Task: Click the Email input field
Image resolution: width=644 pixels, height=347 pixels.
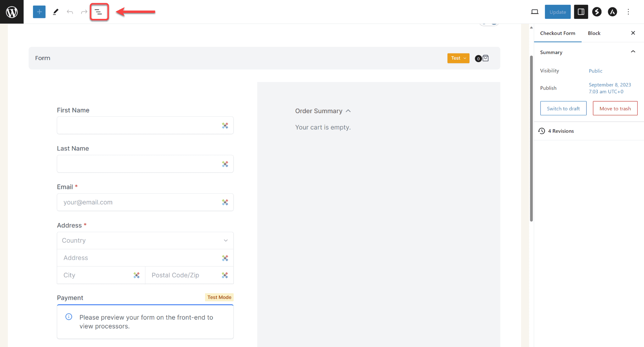Action: click(145, 202)
